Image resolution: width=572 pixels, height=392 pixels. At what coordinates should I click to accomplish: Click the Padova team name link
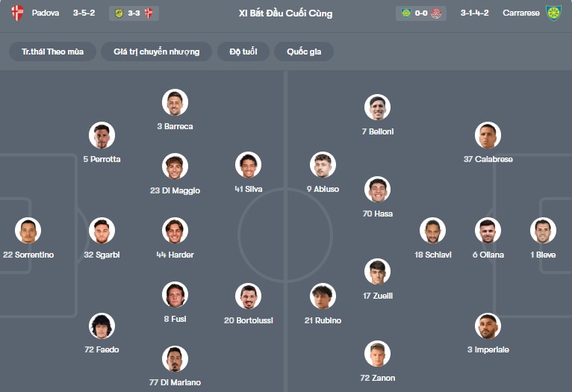click(46, 13)
